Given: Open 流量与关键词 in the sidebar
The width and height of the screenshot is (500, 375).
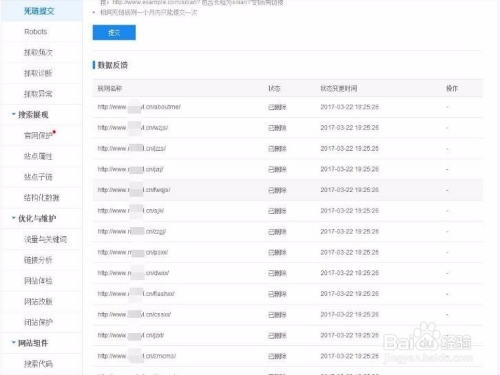Looking at the screenshot, I should point(45,239).
